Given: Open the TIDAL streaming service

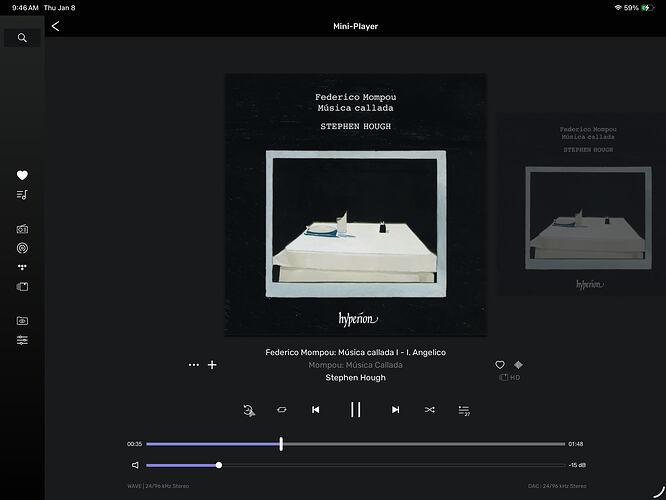Looking at the screenshot, I should coord(22,267).
